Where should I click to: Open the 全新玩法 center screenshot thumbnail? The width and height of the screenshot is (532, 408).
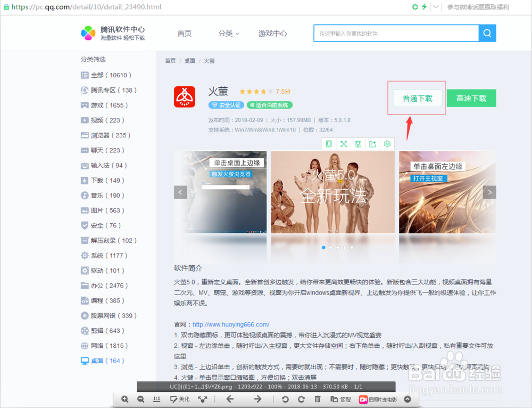coord(333,192)
